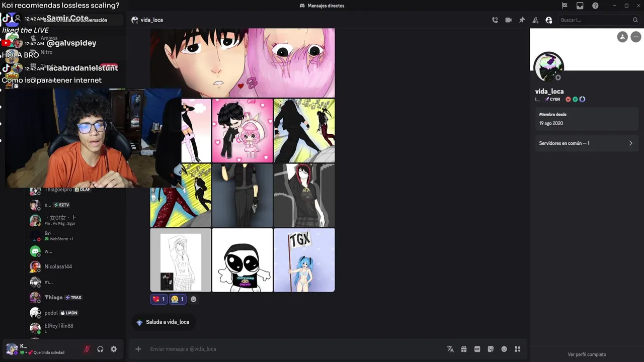The height and width of the screenshot is (362, 644).
Task: Click Saluda a vida_loca button
Action: pos(163,322)
